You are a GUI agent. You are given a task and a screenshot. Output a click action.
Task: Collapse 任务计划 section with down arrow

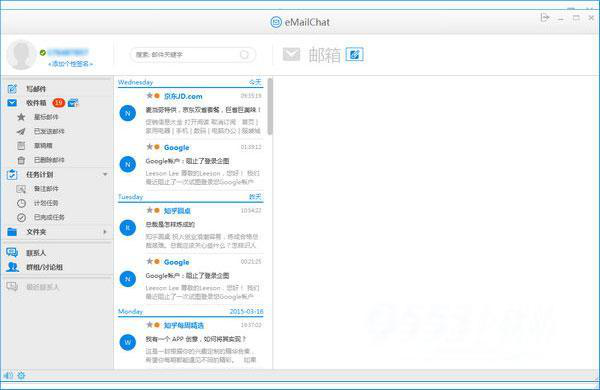point(105,175)
